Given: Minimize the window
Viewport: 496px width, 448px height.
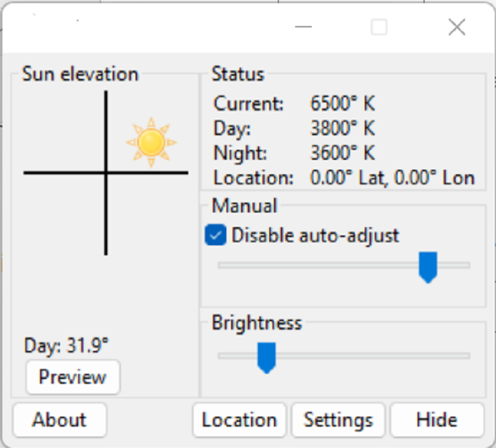Looking at the screenshot, I should (303, 27).
